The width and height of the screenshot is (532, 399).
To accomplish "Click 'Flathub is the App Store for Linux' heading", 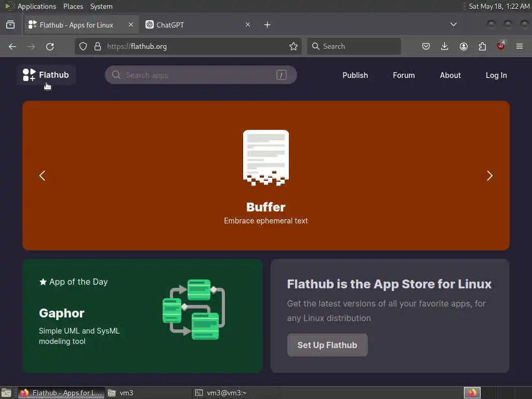I will [389, 284].
